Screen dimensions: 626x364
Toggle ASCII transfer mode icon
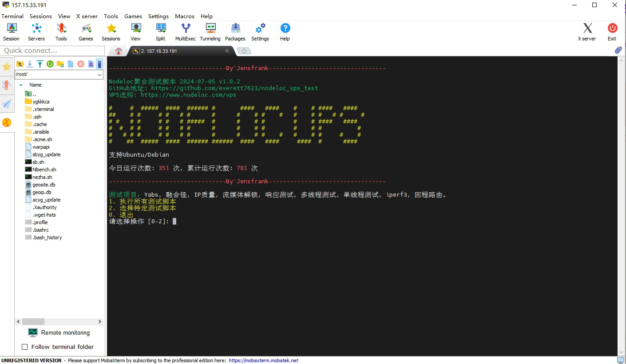click(91, 64)
